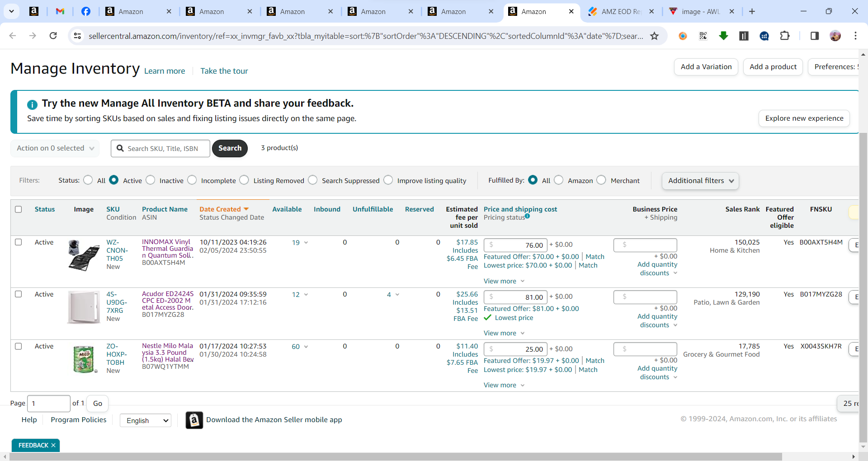The image size is (868, 461).
Task: Sort by the Available column
Action: tap(287, 209)
